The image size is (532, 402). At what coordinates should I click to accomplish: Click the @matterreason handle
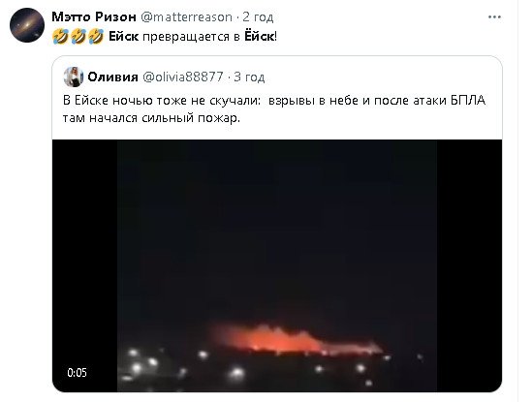186,17
